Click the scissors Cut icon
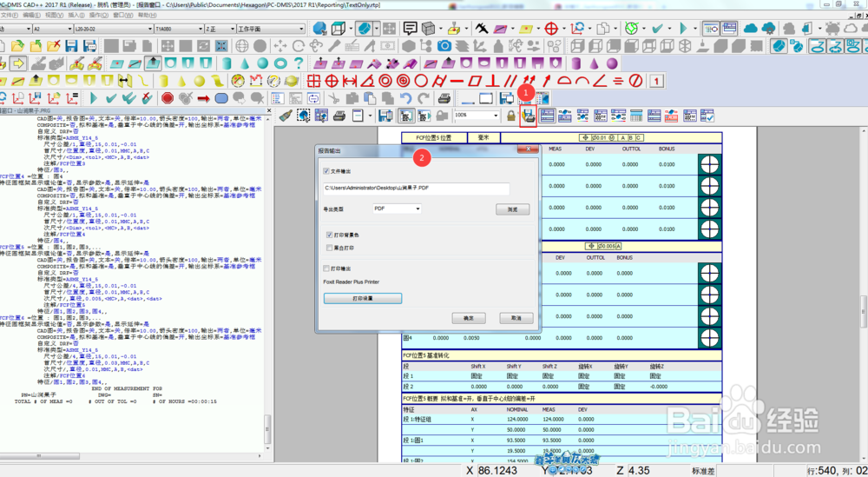This screenshot has height=477, width=868. click(333, 98)
